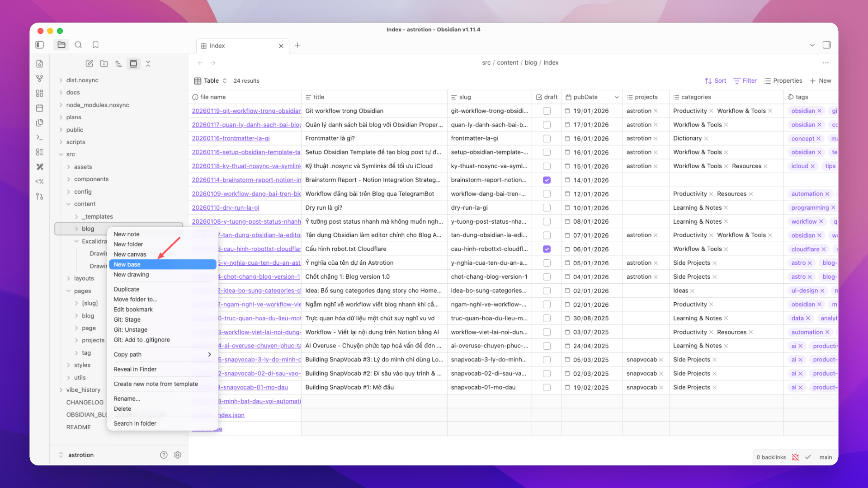The image size is (868, 488).
Task: Open the 20260116-frontmatter-la-gi file link
Action: click(231, 138)
